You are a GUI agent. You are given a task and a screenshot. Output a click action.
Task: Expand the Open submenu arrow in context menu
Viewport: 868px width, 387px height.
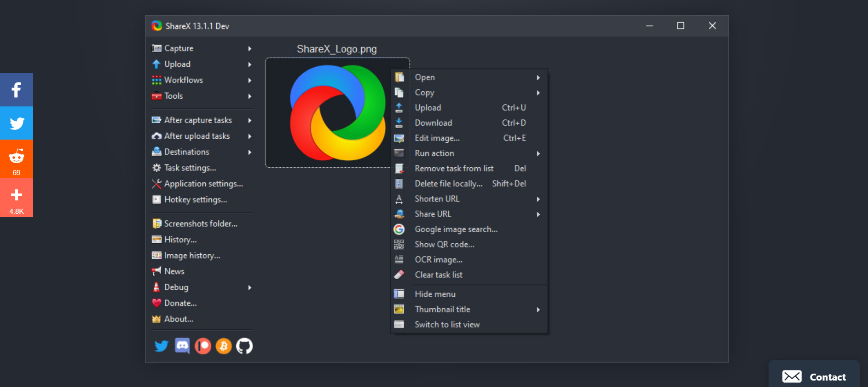coord(538,77)
